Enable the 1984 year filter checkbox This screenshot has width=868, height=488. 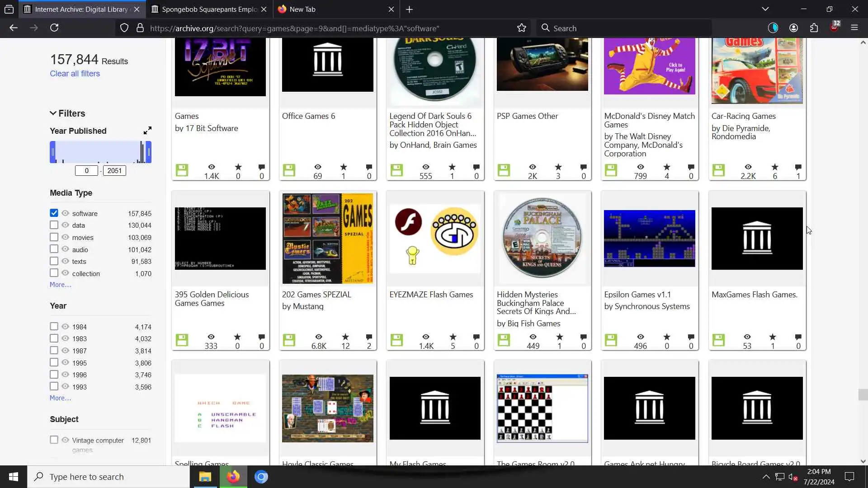pyautogui.click(x=54, y=326)
